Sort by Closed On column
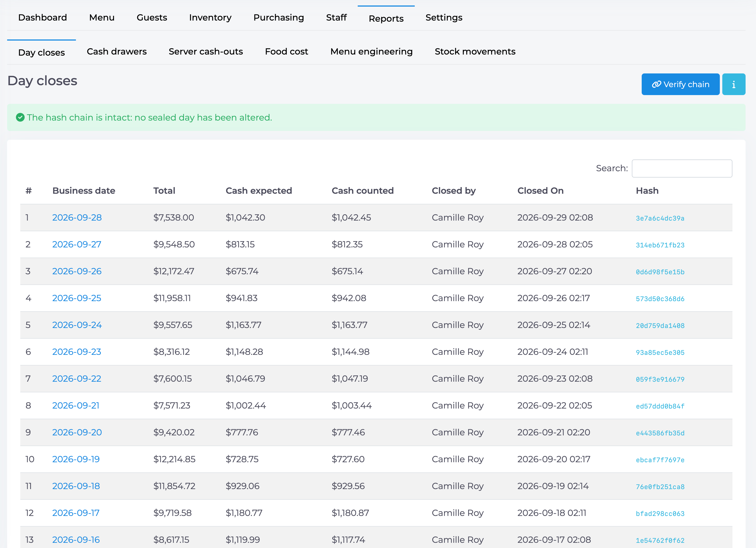 click(x=540, y=191)
